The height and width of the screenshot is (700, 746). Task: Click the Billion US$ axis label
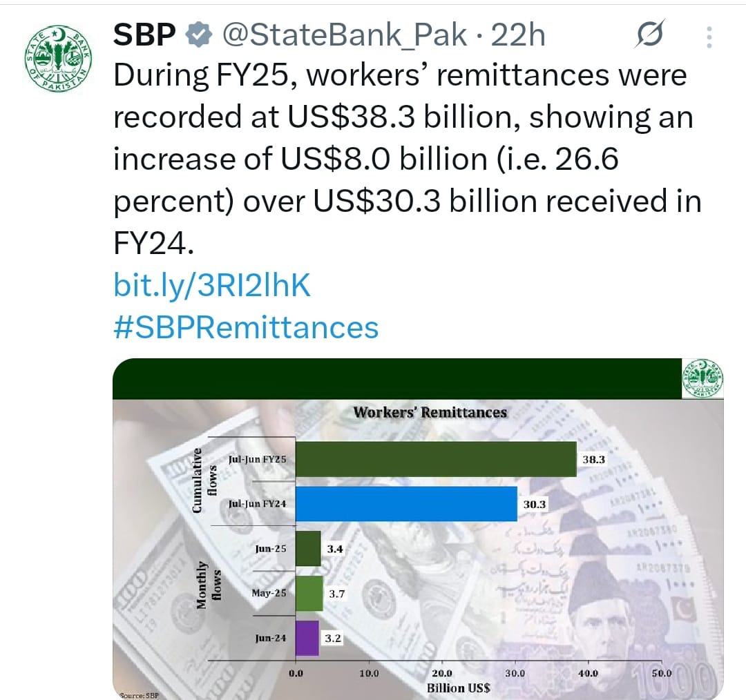point(458,688)
